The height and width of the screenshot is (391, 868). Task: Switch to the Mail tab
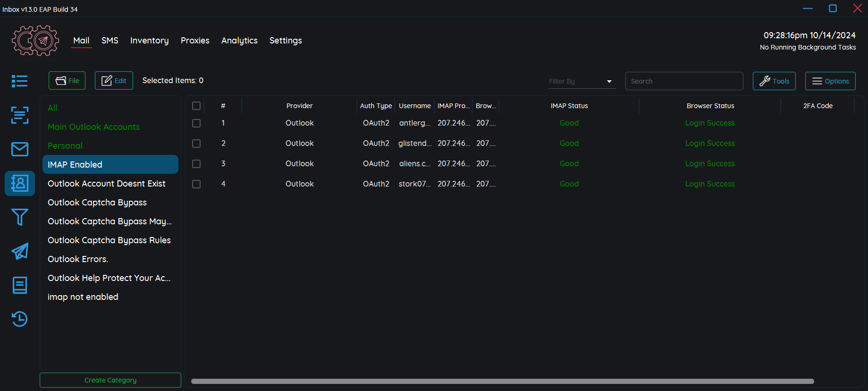click(81, 41)
